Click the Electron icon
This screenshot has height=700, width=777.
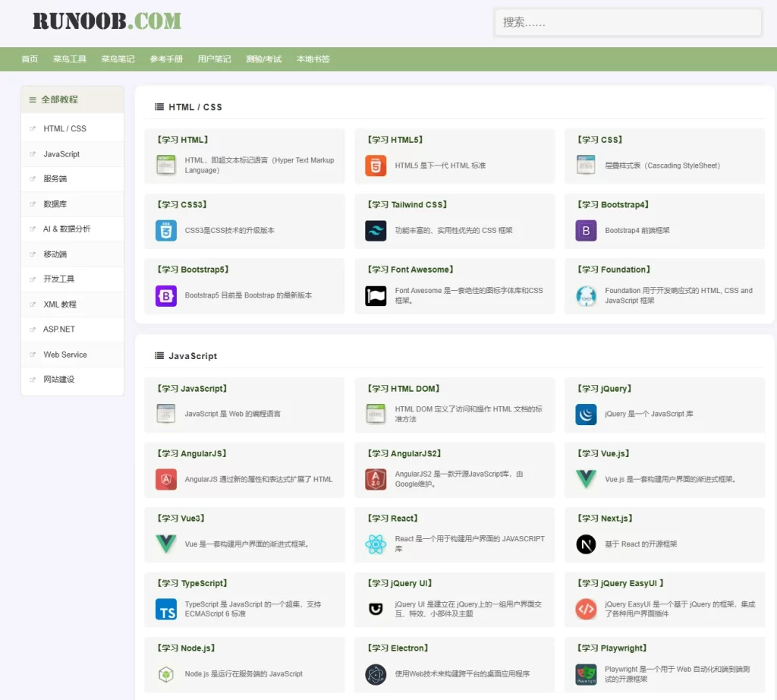pyautogui.click(x=376, y=674)
